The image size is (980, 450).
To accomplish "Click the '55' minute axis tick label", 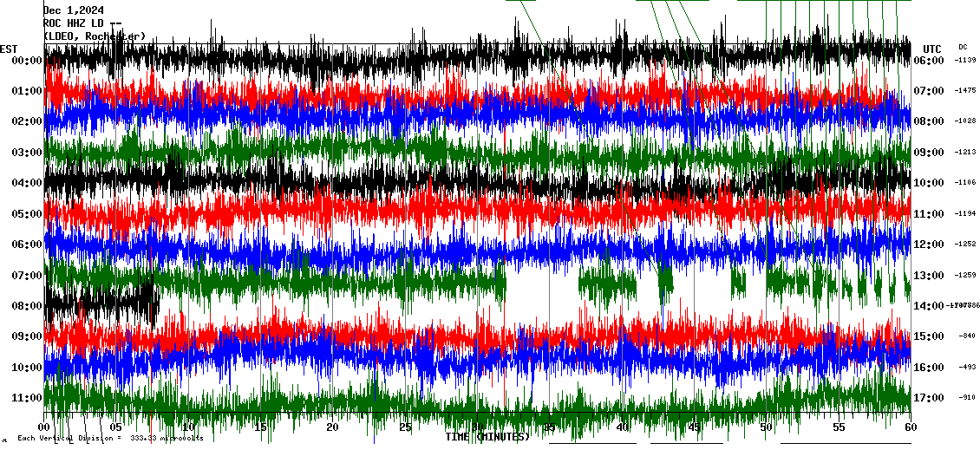I will (839, 427).
